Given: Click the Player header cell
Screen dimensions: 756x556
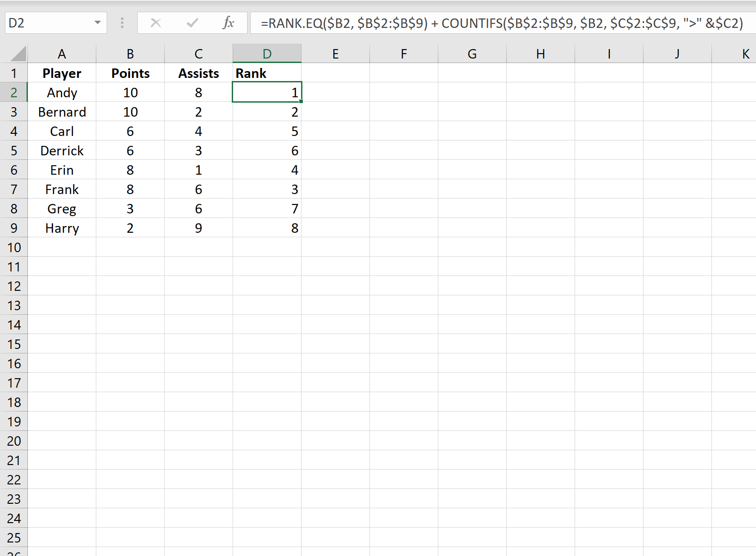Looking at the screenshot, I should [62, 73].
